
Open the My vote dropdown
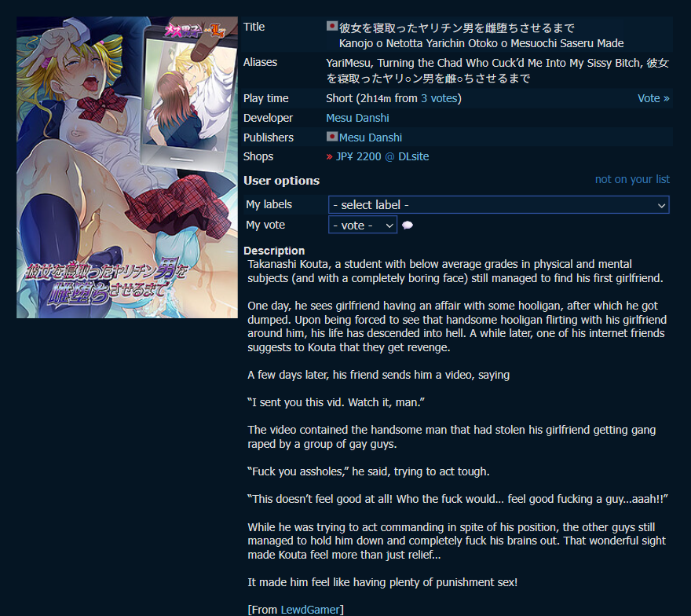pyautogui.click(x=362, y=225)
